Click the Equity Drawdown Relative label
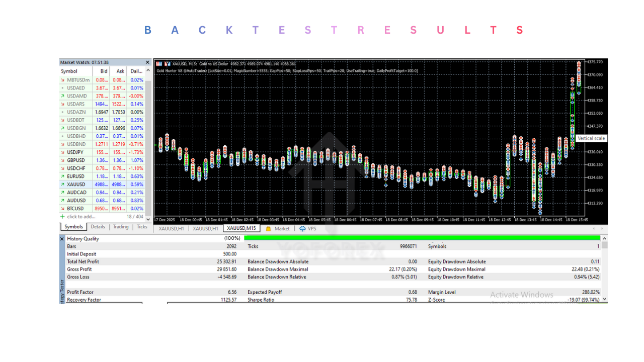 [x=456, y=277]
